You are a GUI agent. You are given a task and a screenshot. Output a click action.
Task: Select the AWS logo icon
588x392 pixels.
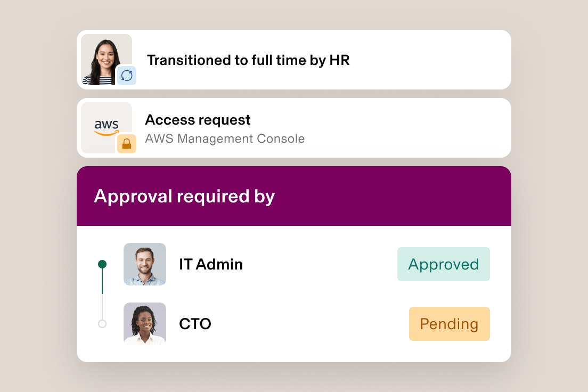point(106,123)
